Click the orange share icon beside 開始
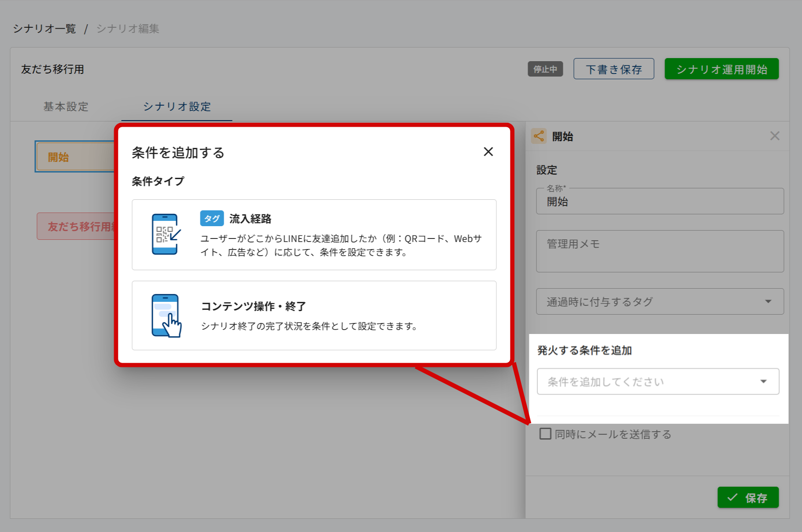 539,136
